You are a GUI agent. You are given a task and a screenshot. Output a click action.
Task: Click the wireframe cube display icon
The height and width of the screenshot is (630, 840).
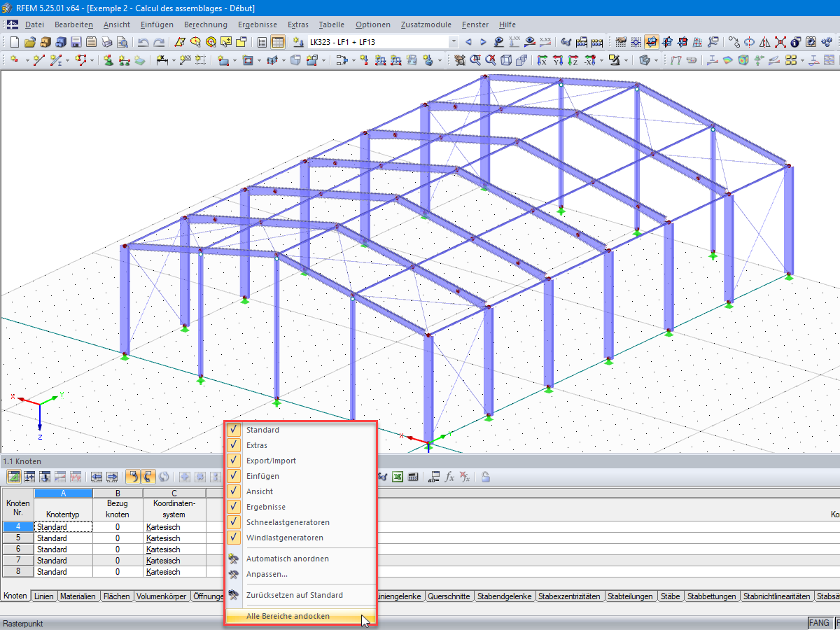coord(506,60)
